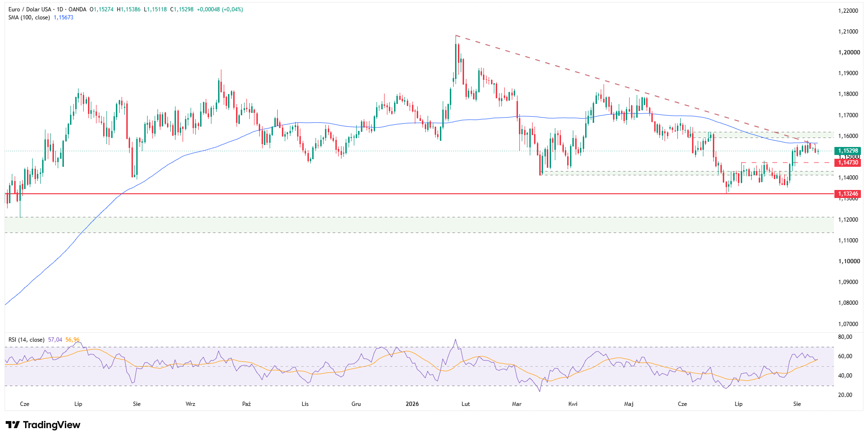Click the 1,08000 price axis label
Viewport: 868px width, 439px height.
coord(848,303)
